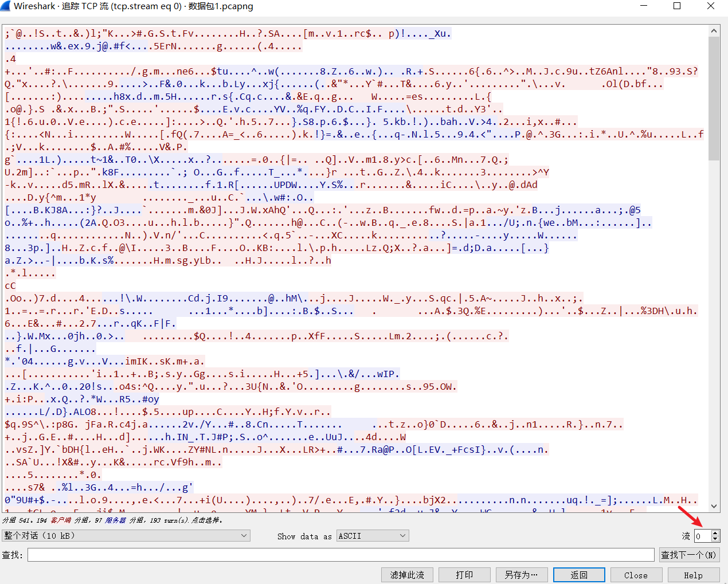
Task: Close the window with title bar X
Action: (x=711, y=6)
